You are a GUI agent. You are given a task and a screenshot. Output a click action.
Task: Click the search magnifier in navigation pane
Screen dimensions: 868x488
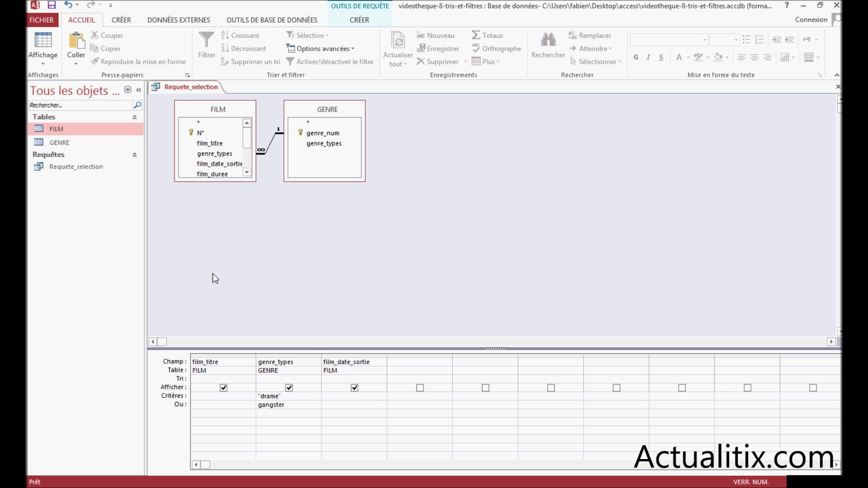[137, 105]
